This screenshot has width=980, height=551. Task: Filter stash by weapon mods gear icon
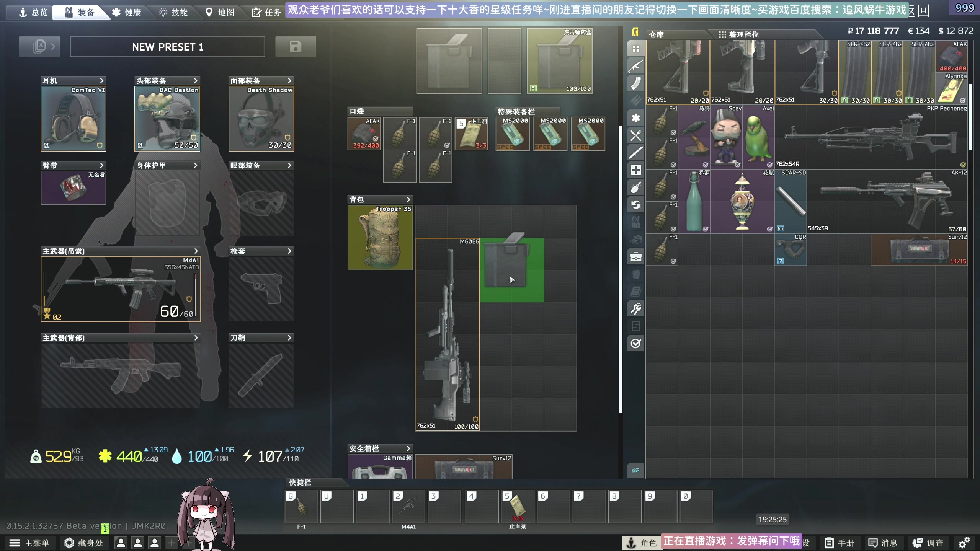click(x=635, y=118)
